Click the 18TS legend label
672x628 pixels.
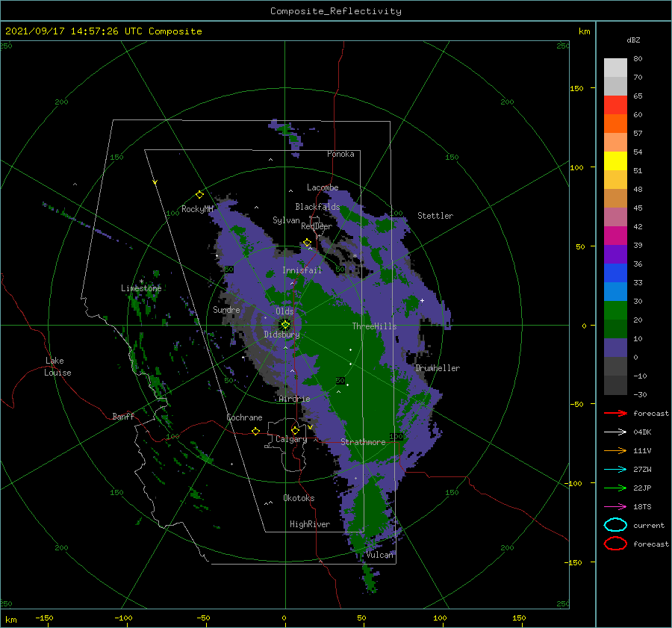(x=642, y=507)
